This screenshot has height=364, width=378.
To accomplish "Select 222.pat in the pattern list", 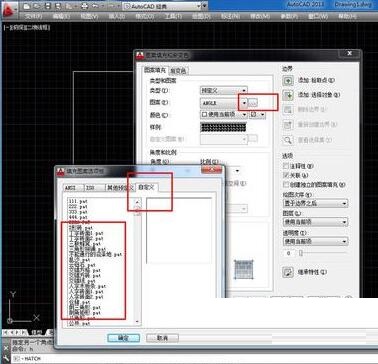I will click(78, 207).
